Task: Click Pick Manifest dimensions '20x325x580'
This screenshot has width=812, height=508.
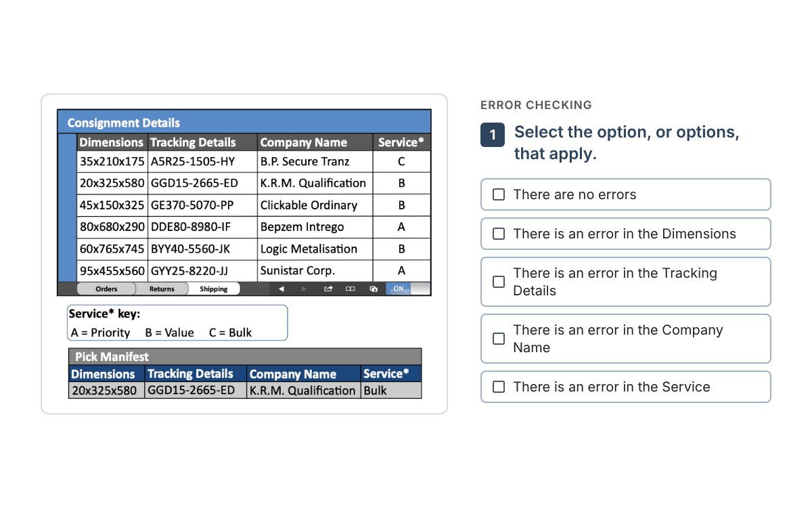Action: pyautogui.click(x=107, y=390)
